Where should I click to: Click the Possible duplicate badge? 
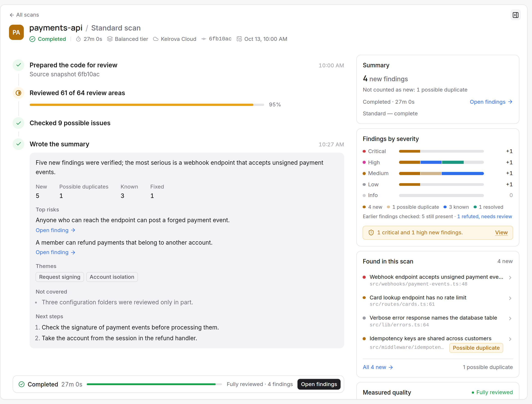[476, 348]
